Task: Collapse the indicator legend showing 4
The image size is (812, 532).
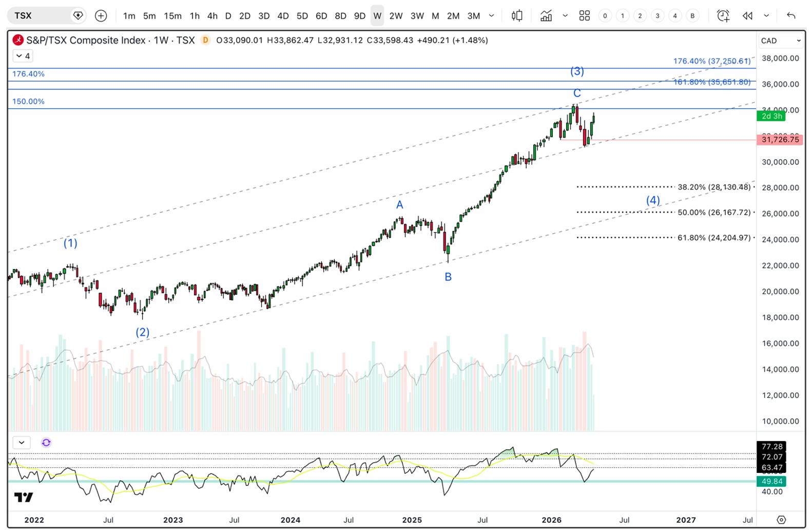Action: point(23,56)
